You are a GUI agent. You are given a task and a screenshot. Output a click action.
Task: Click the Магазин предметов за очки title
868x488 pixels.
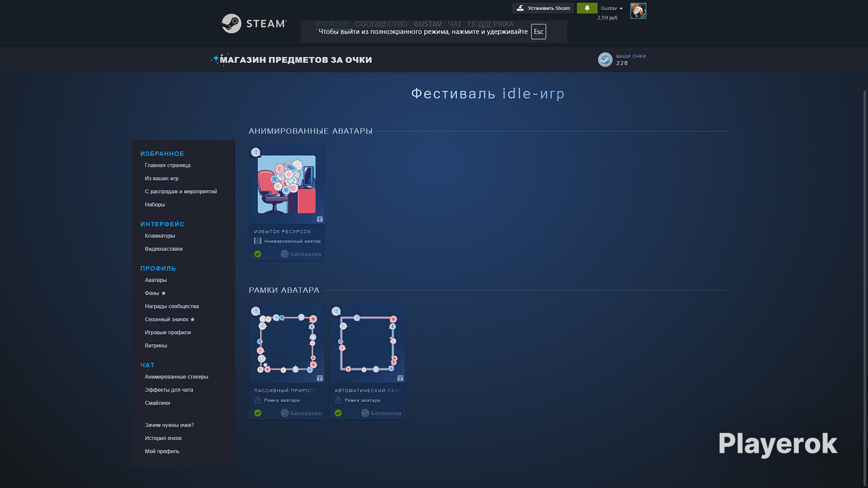(296, 60)
